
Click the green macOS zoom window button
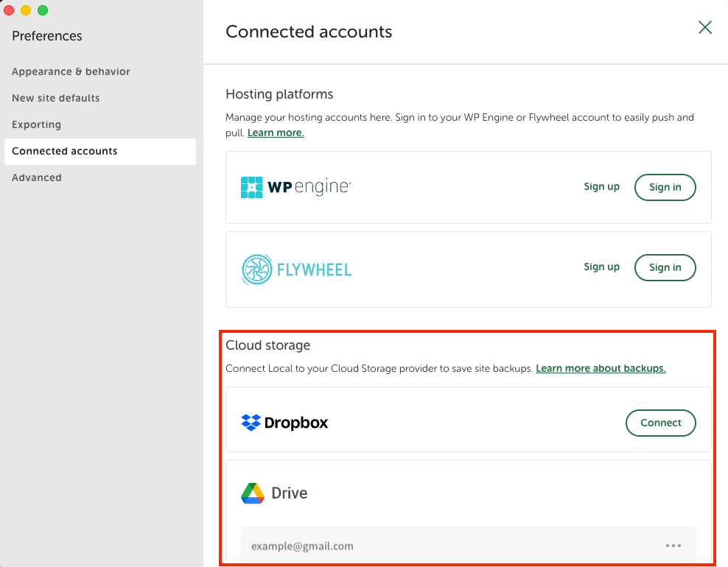pos(43,10)
